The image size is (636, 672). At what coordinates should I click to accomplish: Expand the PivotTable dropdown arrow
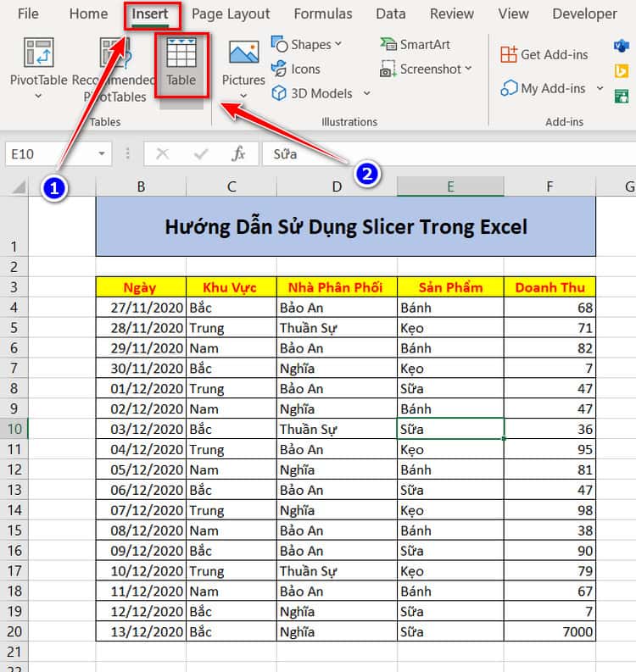tap(39, 96)
